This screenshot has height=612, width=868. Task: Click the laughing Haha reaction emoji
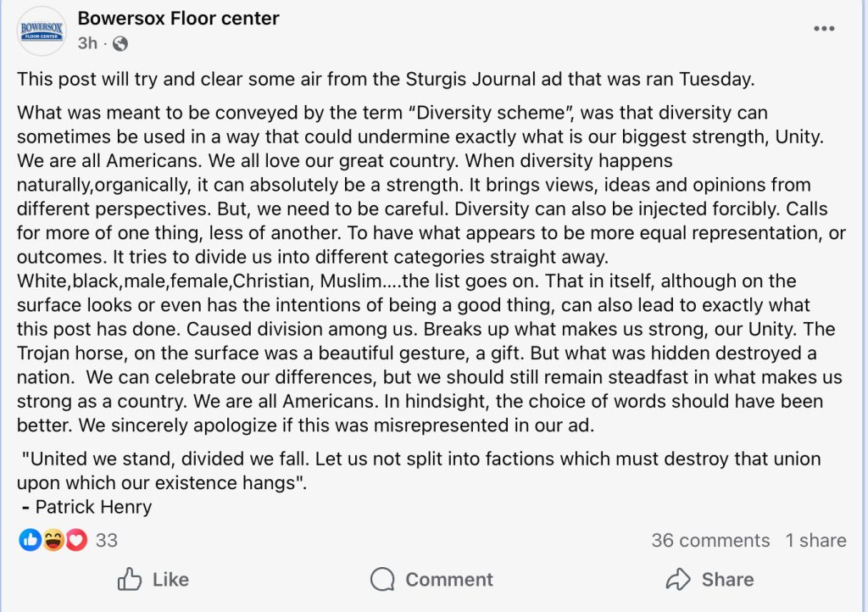tap(53, 540)
